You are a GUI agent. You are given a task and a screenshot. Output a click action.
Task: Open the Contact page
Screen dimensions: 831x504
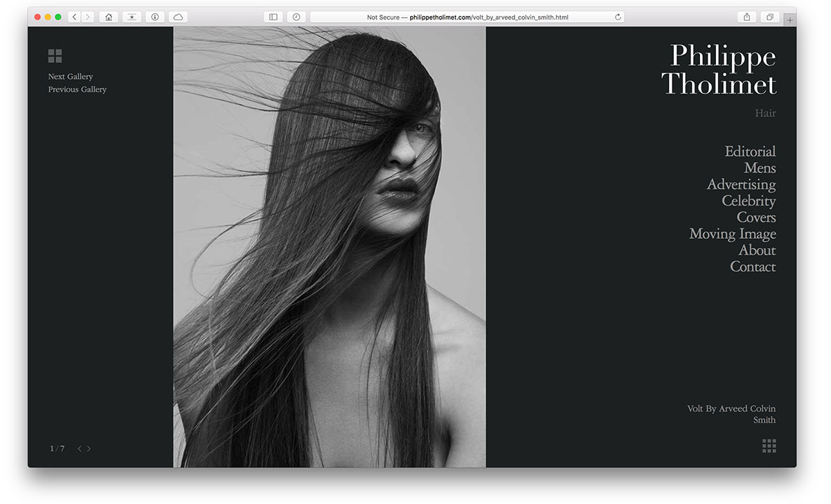[753, 267]
